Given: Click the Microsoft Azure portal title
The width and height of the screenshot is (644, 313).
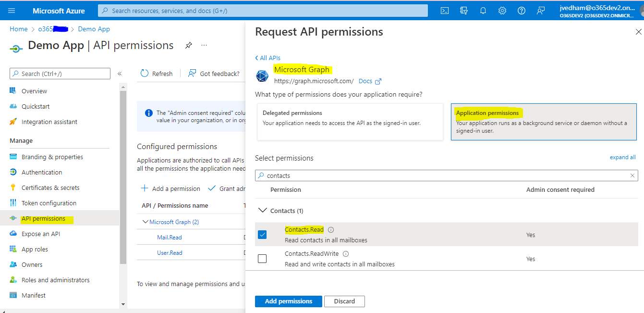Looking at the screenshot, I should click(59, 11).
